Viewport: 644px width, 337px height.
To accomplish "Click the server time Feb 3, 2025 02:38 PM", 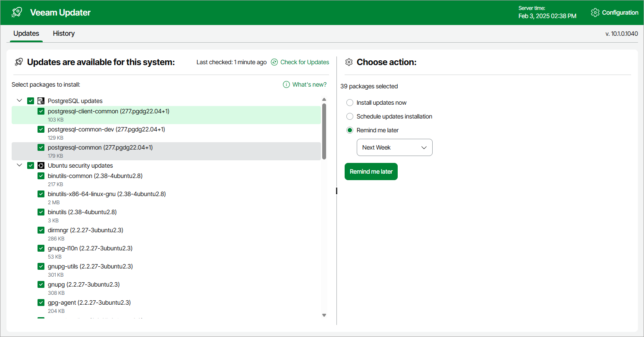I will pos(547,16).
